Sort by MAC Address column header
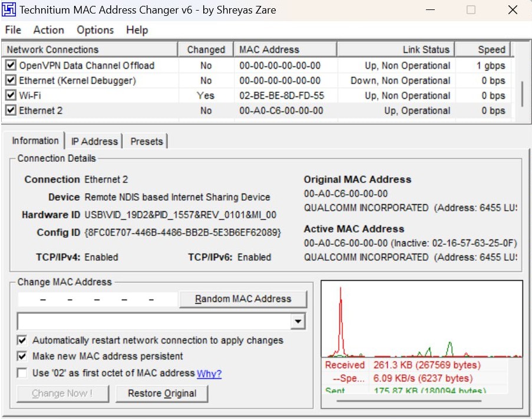532x419 pixels. tap(285, 49)
